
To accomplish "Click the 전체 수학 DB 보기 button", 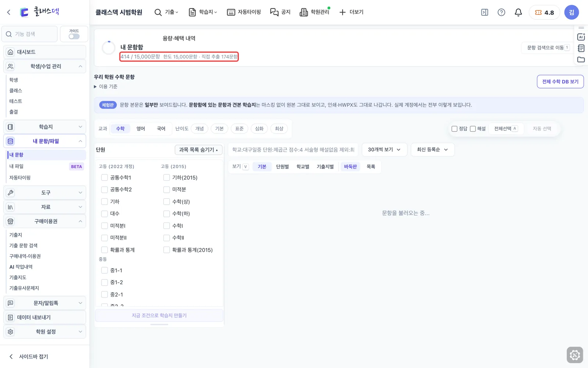I will 560,82.
